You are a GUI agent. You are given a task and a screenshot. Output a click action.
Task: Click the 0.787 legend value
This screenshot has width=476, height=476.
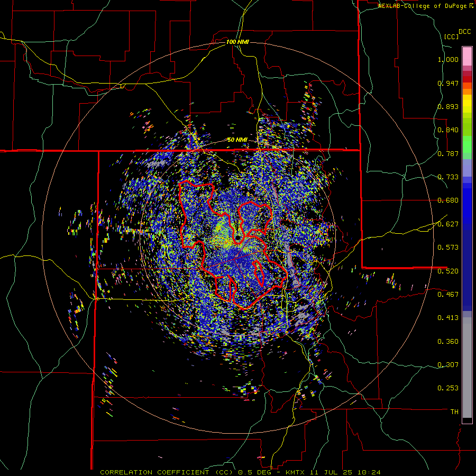coord(448,153)
